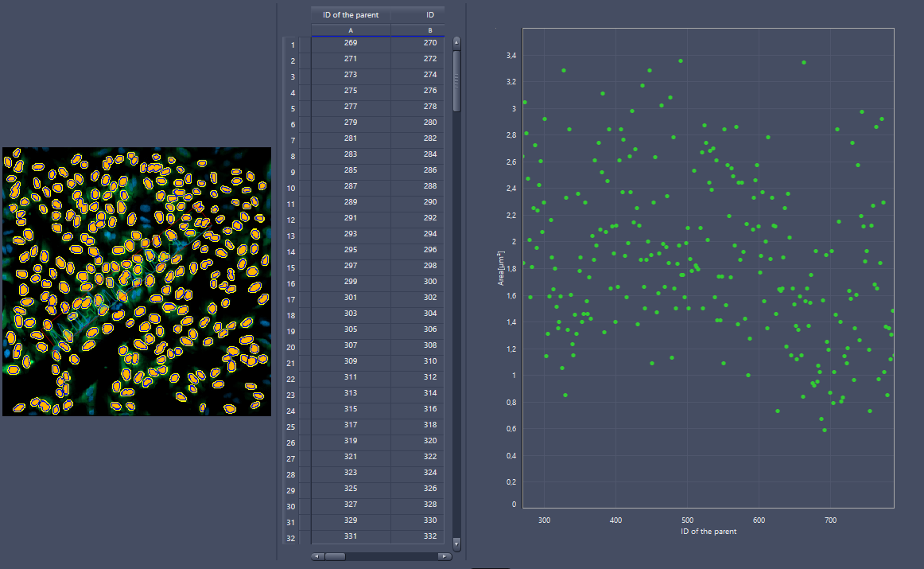Select row number 32 in the table

click(x=291, y=539)
